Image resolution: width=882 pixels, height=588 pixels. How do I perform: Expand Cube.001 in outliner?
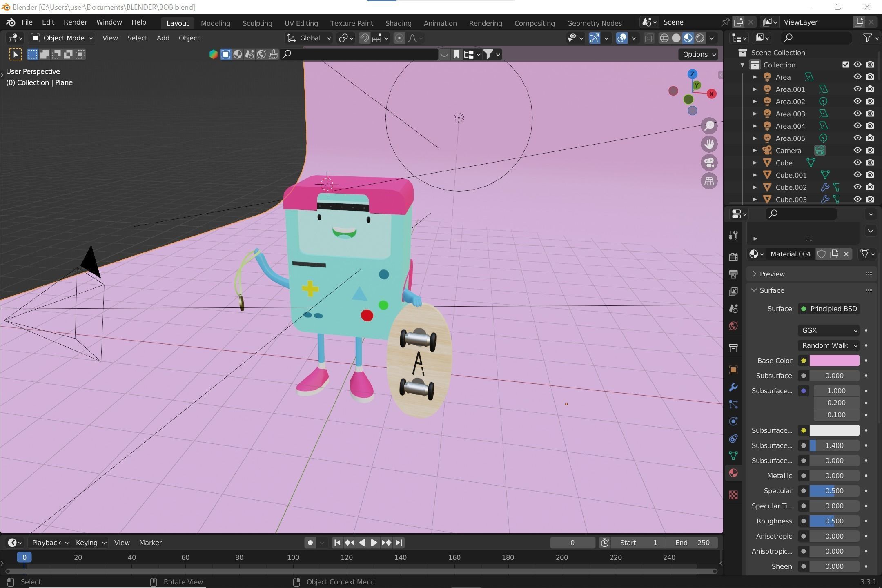pyautogui.click(x=755, y=175)
